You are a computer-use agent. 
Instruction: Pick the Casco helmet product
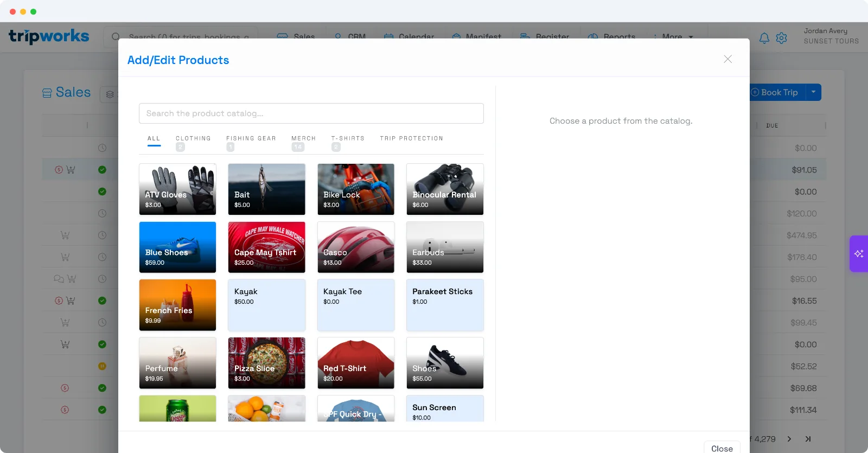356,247
